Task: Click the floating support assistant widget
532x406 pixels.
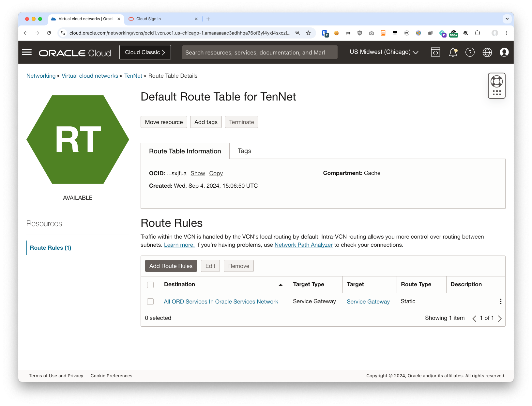Action: point(496,85)
